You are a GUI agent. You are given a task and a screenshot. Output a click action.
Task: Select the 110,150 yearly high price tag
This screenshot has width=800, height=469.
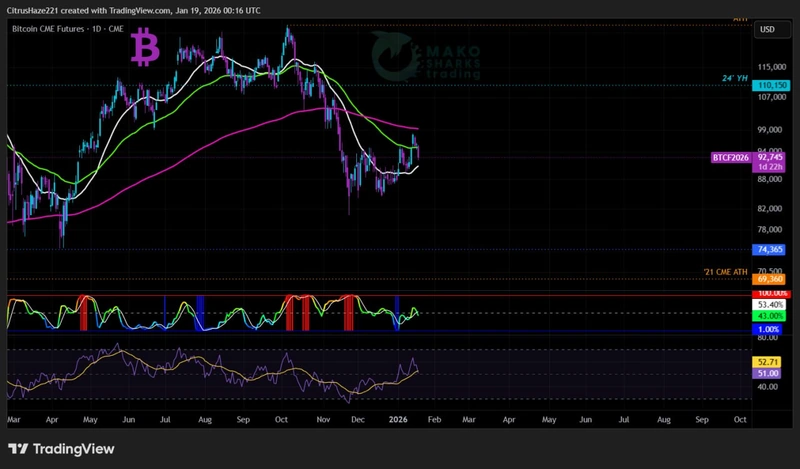coord(769,87)
